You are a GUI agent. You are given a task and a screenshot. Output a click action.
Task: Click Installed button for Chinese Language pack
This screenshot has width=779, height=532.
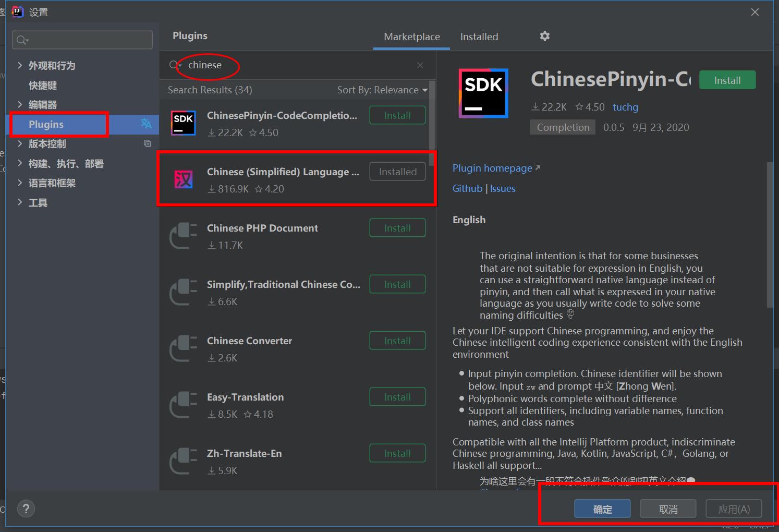397,172
